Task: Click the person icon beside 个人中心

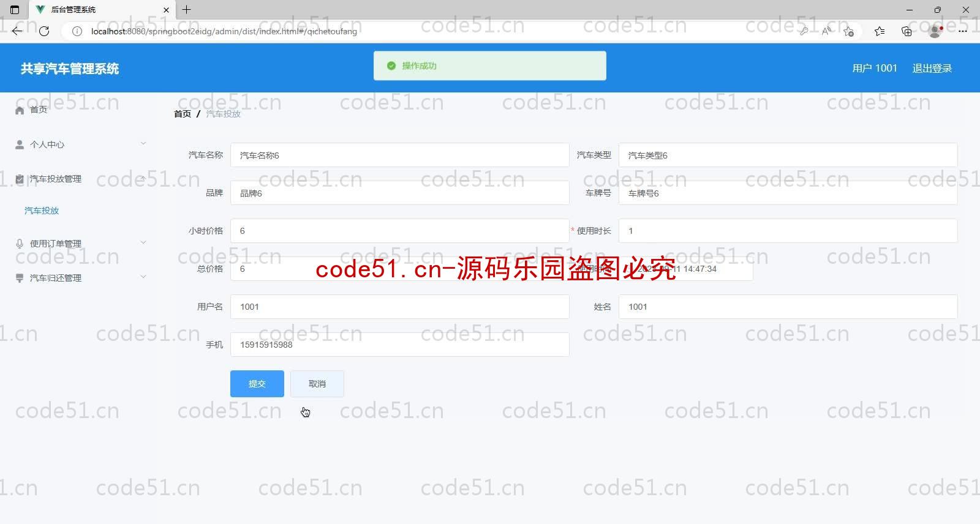Action: tap(20, 144)
